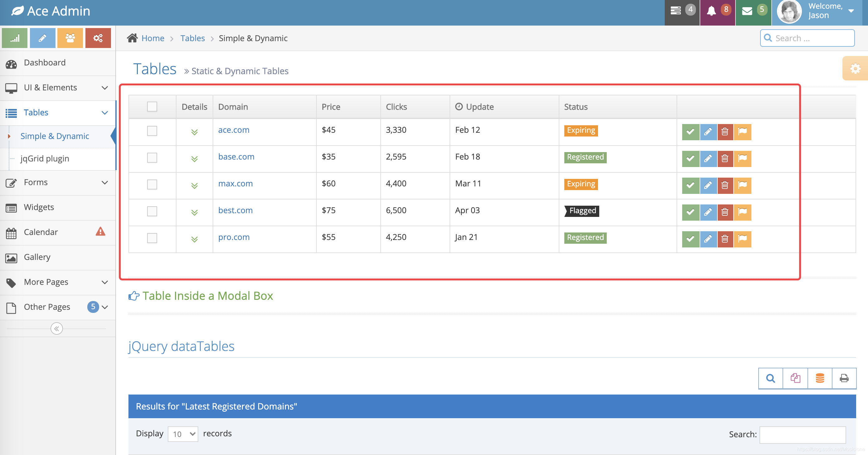Check the max.com row checkbox
The image size is (868, 455).
152,184
